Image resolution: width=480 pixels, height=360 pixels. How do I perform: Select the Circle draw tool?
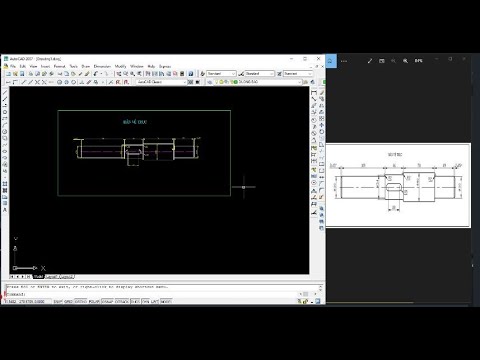click(5, 132)
